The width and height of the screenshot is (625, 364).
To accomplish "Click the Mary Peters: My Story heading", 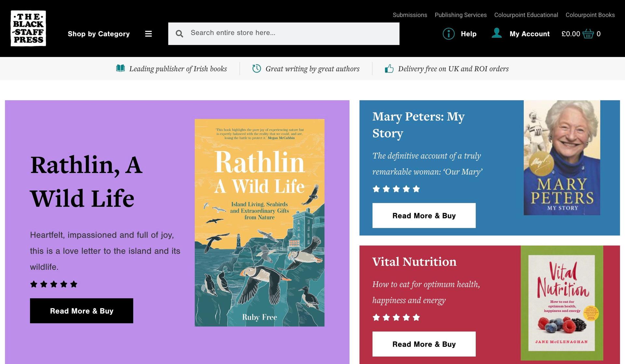I will (x=419, y=125).
